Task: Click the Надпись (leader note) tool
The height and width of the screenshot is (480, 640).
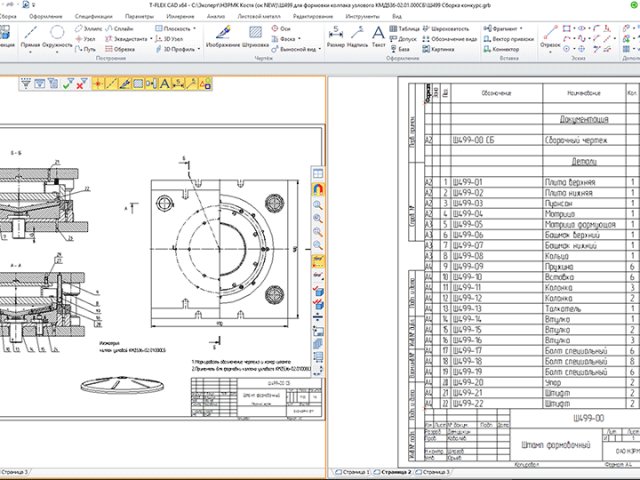Action: click(x=357, y=36)
